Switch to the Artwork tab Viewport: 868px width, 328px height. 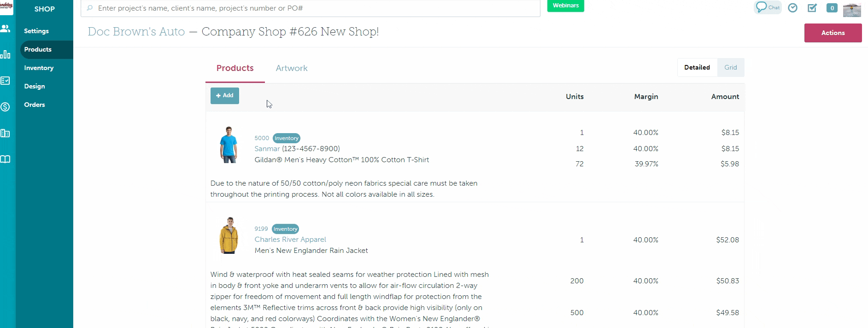291,68
